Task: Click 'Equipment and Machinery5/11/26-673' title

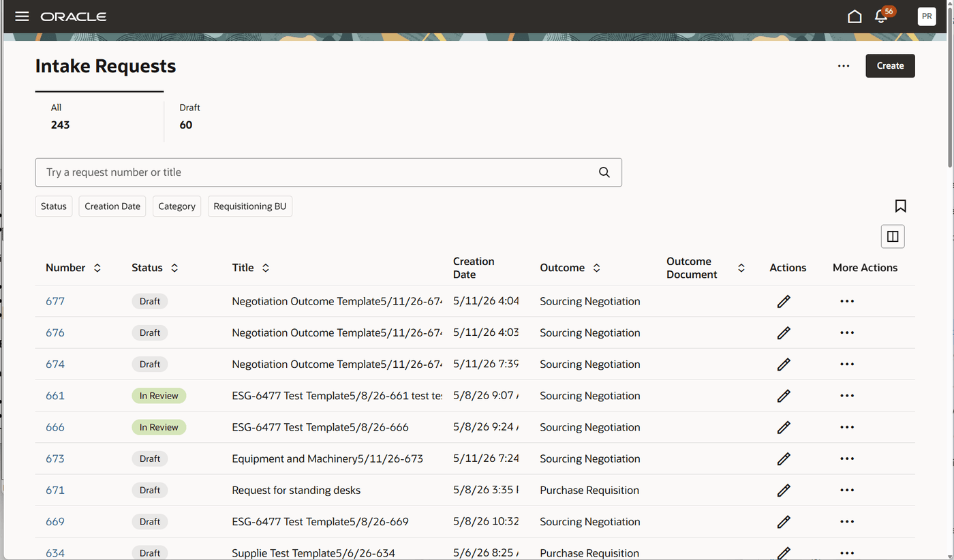Action: [328, 458]
